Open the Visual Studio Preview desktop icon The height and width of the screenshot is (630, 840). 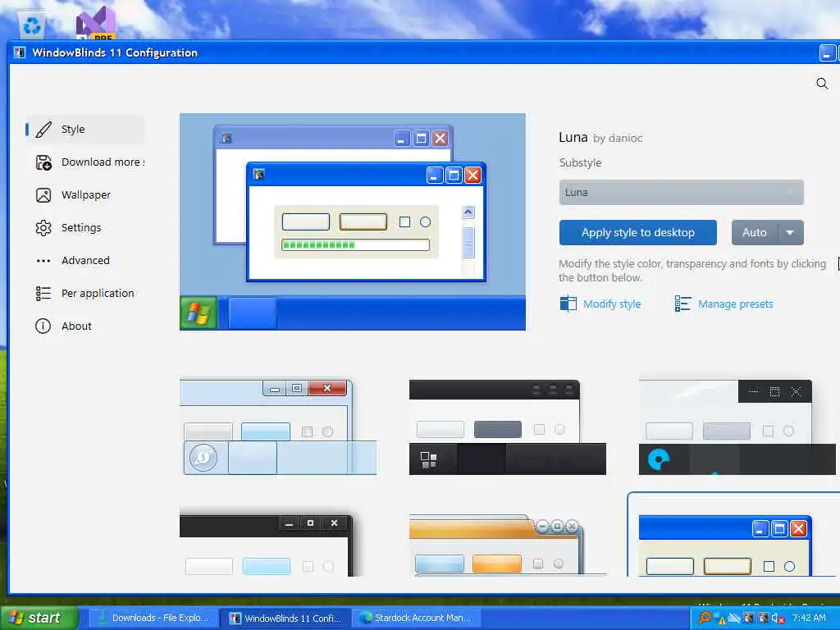(96, 24)
